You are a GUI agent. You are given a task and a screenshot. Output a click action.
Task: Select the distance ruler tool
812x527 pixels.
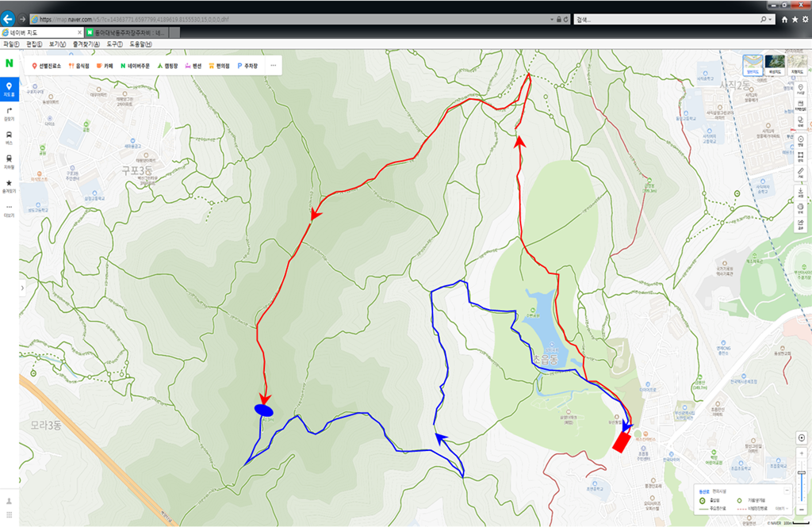point(801,173)
